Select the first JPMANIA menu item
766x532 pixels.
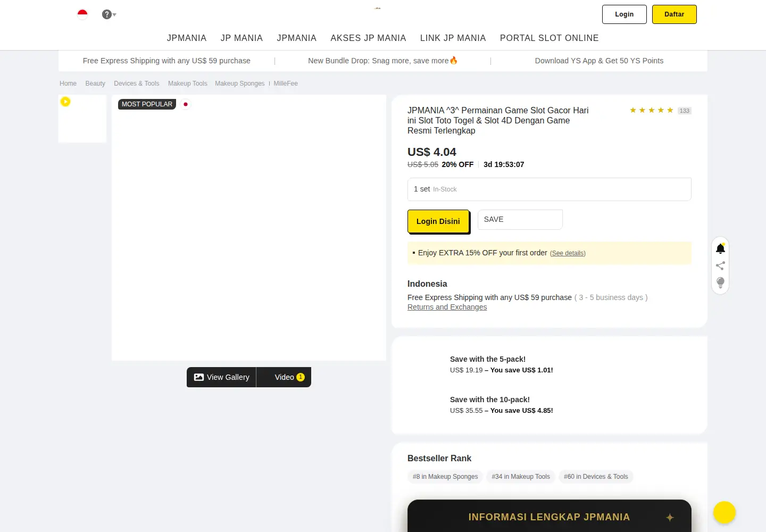(x=187, y=38)
